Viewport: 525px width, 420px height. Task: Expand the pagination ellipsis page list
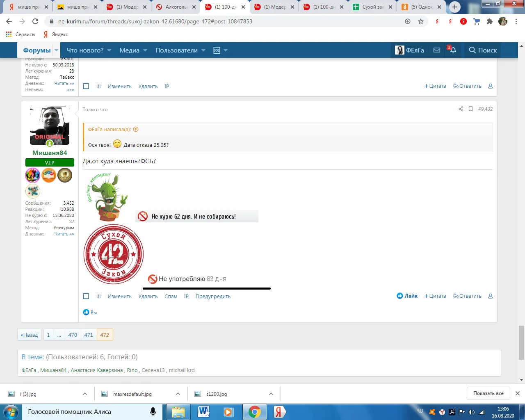[59, 335]
